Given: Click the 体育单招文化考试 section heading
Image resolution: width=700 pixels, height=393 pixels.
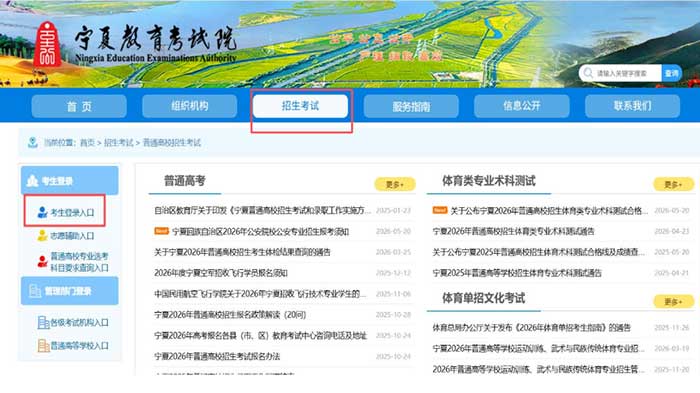Looking at the screenshot, I should (x=483, y=298).
